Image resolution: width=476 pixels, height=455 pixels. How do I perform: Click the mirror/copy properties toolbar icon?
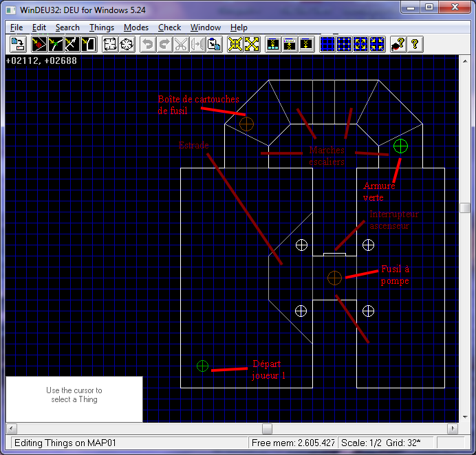pos(197,44)
